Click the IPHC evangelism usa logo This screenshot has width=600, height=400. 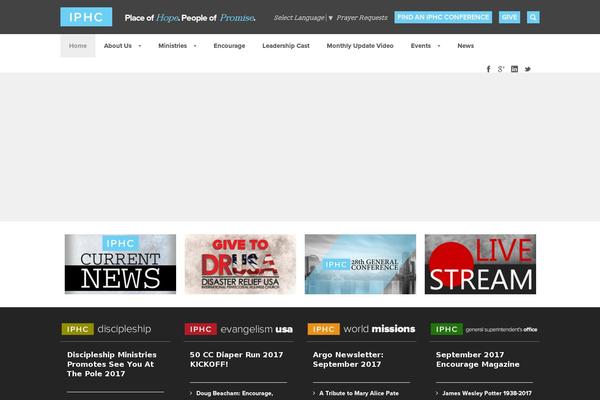point(239,329)
